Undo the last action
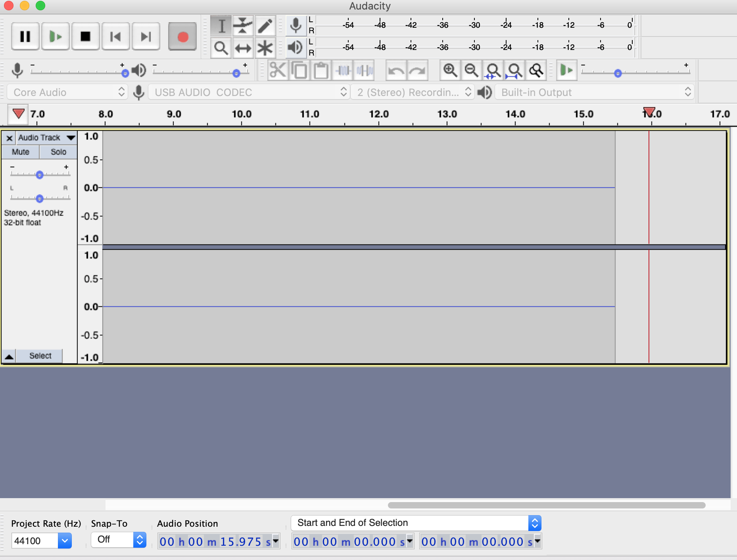Image resolution: width=737 pixels, height=560 pixels. (x=396, y=71)
